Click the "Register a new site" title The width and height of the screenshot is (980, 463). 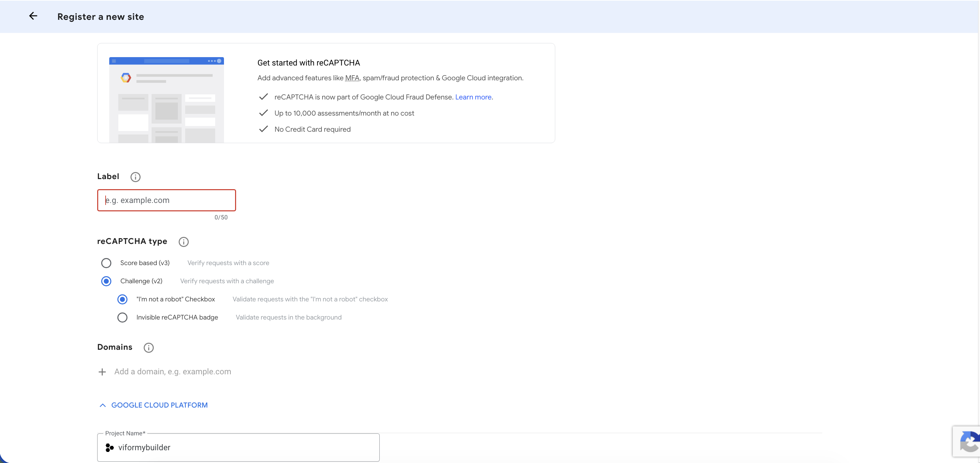point(101,17)
